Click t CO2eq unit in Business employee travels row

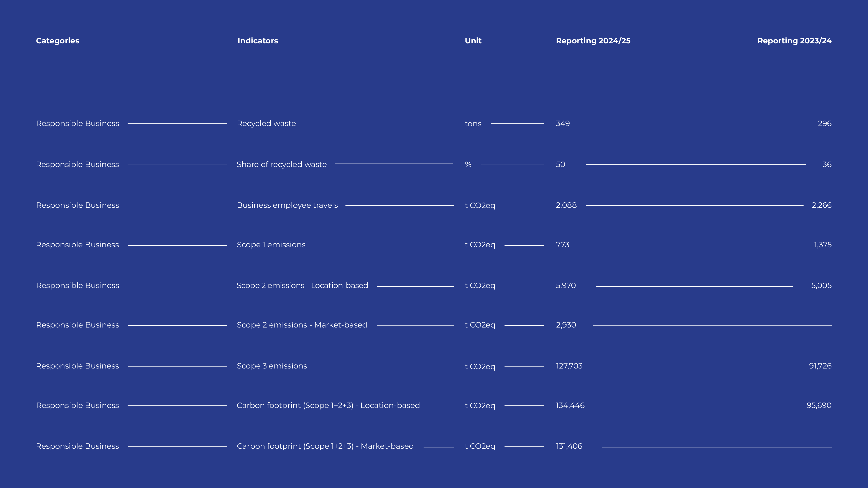(480, 205)
